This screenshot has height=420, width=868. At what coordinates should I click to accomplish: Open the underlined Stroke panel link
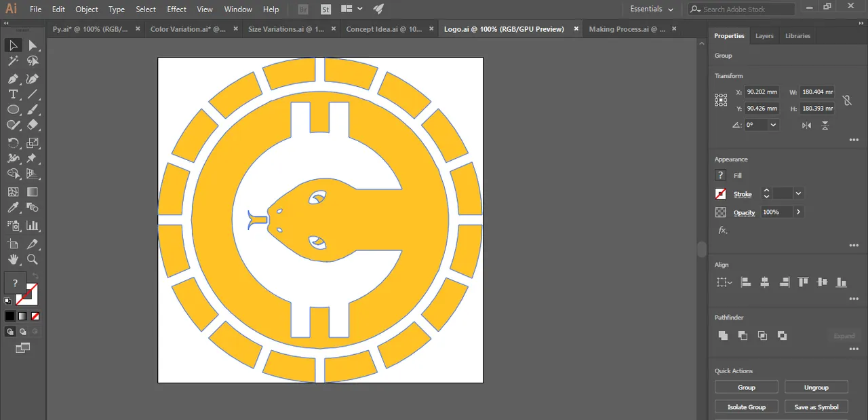[743, 194]
